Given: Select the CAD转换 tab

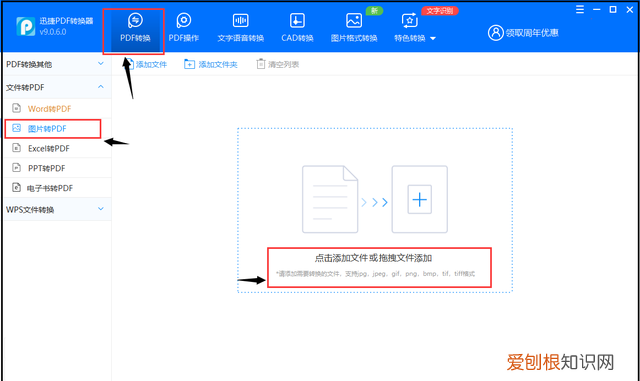Looking at the screenshot, I should coord(297,28).
